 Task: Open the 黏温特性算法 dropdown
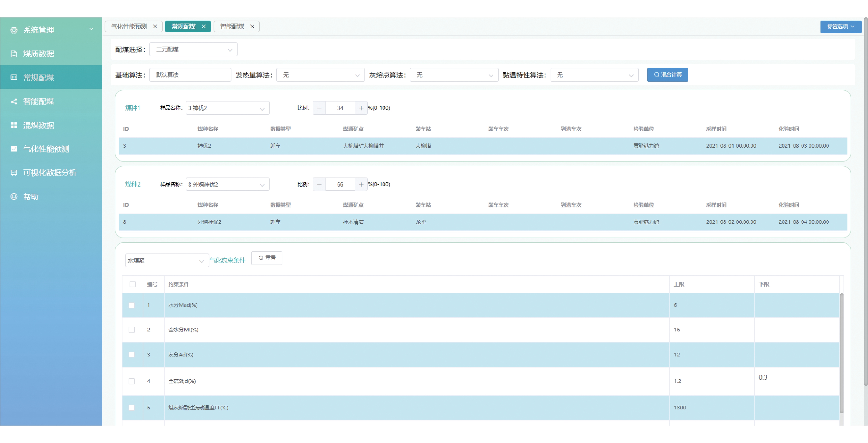click(x=594, y=75)
